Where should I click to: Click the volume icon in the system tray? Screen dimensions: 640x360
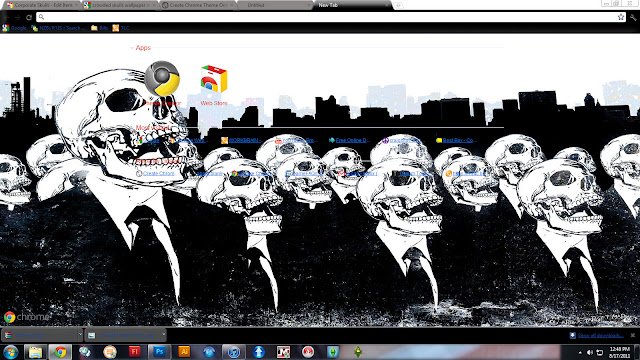tap(589, 352)
